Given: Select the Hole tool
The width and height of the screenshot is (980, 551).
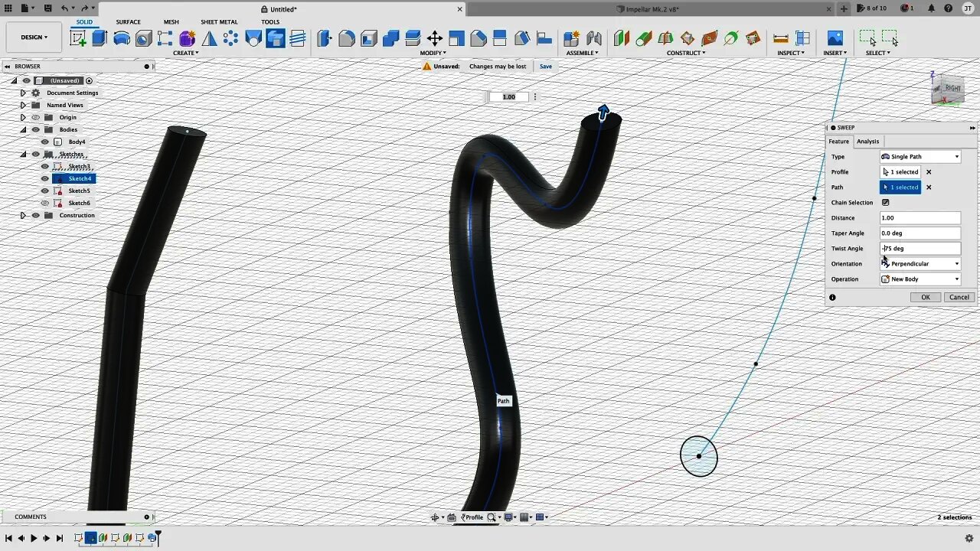Looking at the screenshot, I should coord(143,37).
